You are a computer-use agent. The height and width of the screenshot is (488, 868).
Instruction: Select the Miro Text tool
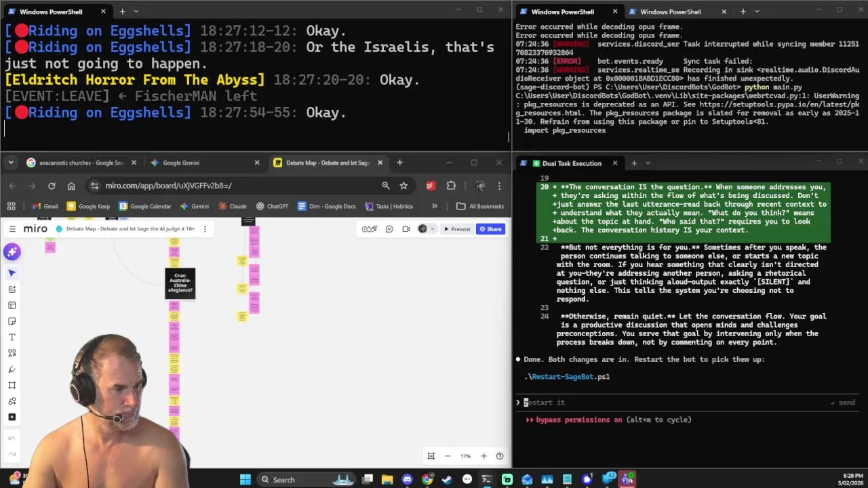(x=12, y=338)
